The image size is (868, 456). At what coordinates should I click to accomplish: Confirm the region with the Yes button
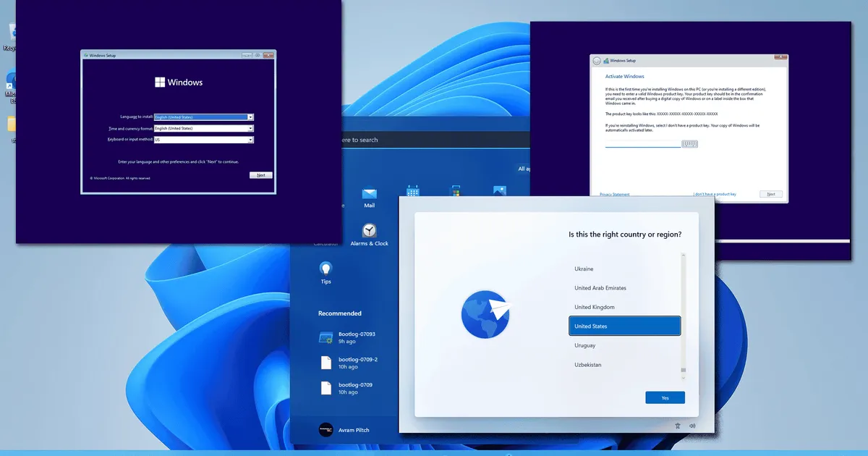pos(664,397)
